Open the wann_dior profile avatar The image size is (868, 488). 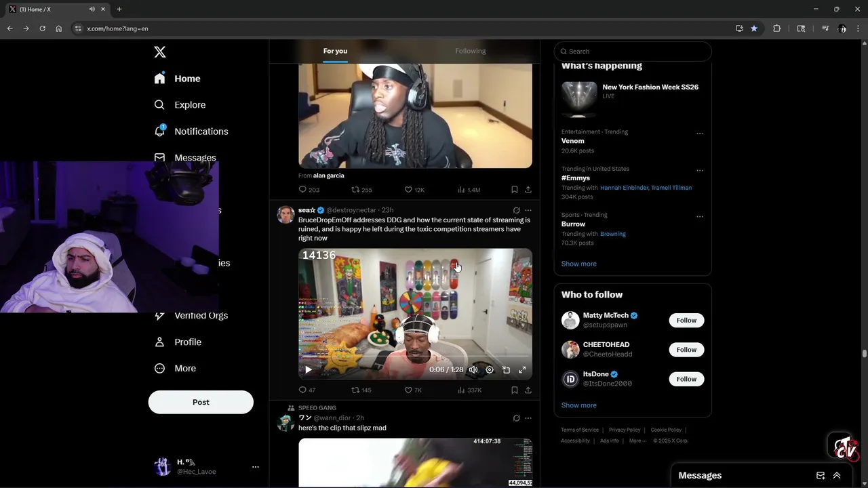click(x=285, y=423)
